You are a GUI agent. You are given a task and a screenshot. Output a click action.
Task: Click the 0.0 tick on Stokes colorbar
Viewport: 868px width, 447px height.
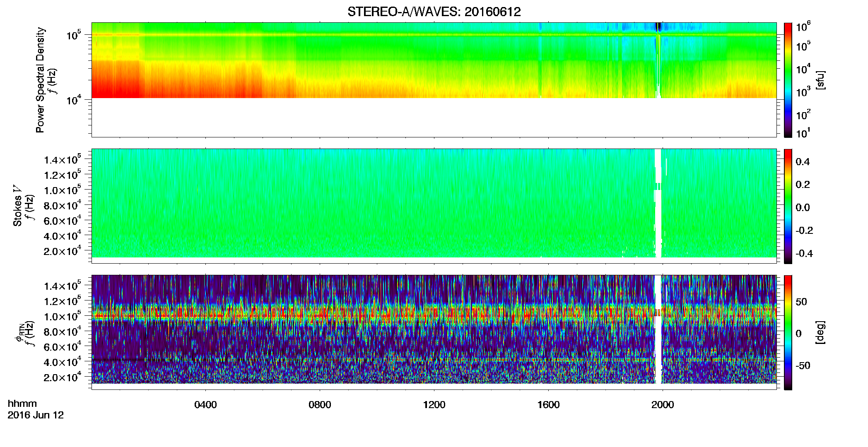[x=803, y=208]
